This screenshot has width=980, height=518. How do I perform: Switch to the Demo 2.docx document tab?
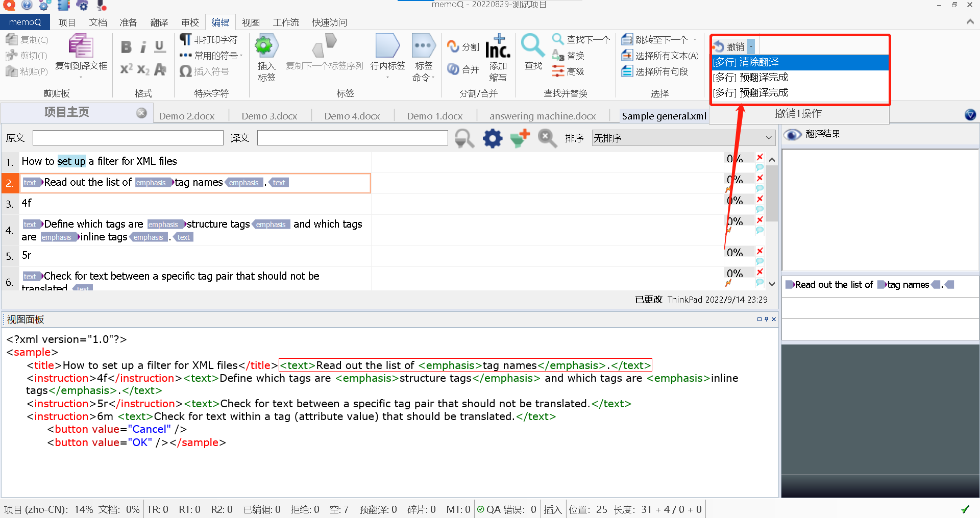coord(187,116)
